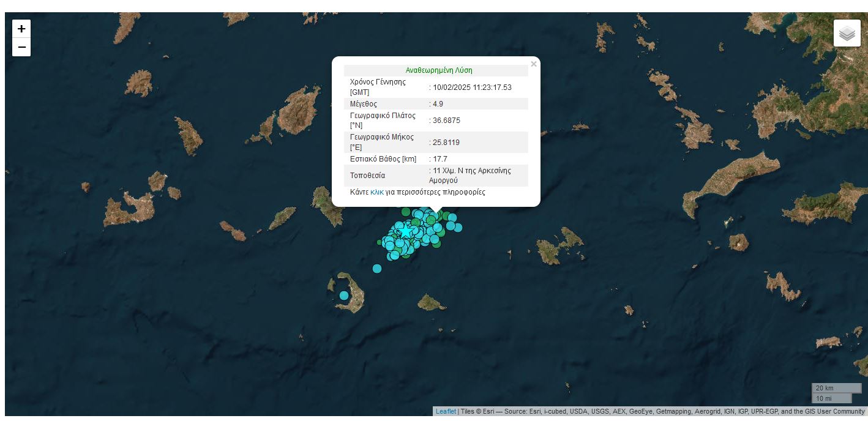Zoom in on the map
Image resolution: width=868 pixels, height=421 pixels.
(21, 29)
